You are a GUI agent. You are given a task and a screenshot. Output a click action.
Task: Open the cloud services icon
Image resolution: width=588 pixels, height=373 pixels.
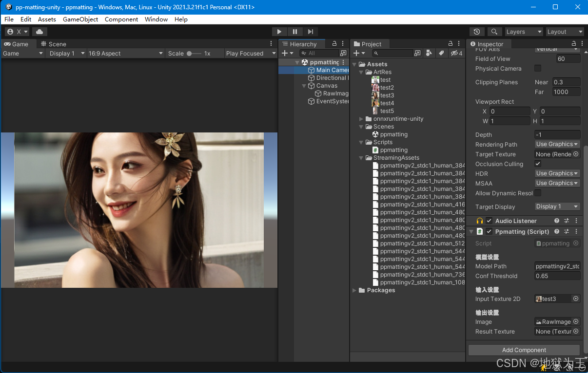click(39, 32)
